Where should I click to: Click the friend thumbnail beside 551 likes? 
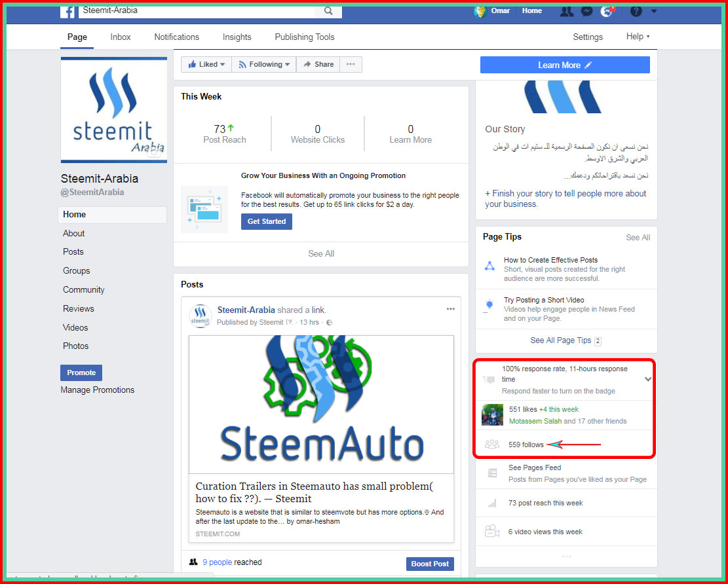(492, 414)
